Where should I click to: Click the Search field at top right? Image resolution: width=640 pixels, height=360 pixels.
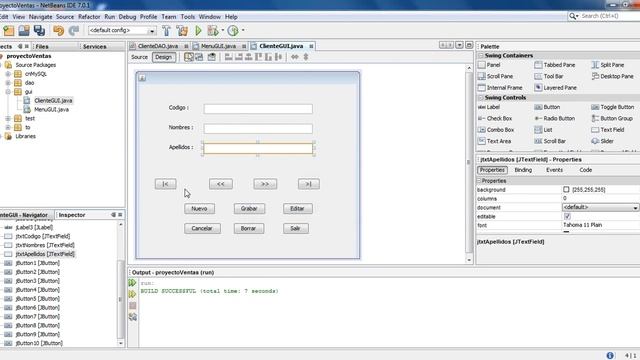(607, 16)
